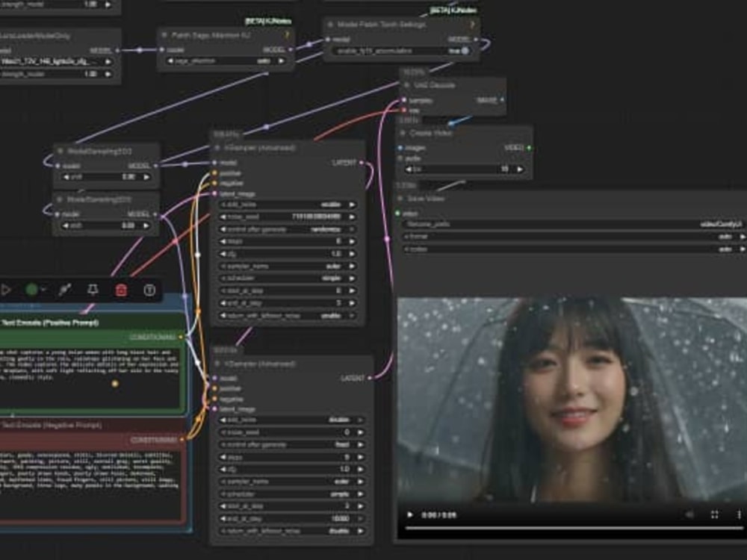Pin the selected node using the pin icon
Image resolution: width=747 pixels, height=560 pixels.
pos(93,290)
